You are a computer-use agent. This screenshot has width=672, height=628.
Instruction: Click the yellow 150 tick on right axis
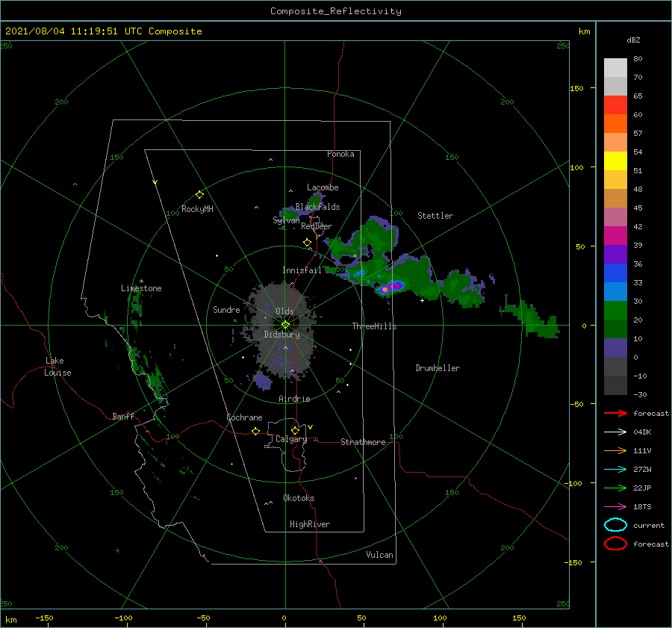pyautogui.click(x=576, y=88)
